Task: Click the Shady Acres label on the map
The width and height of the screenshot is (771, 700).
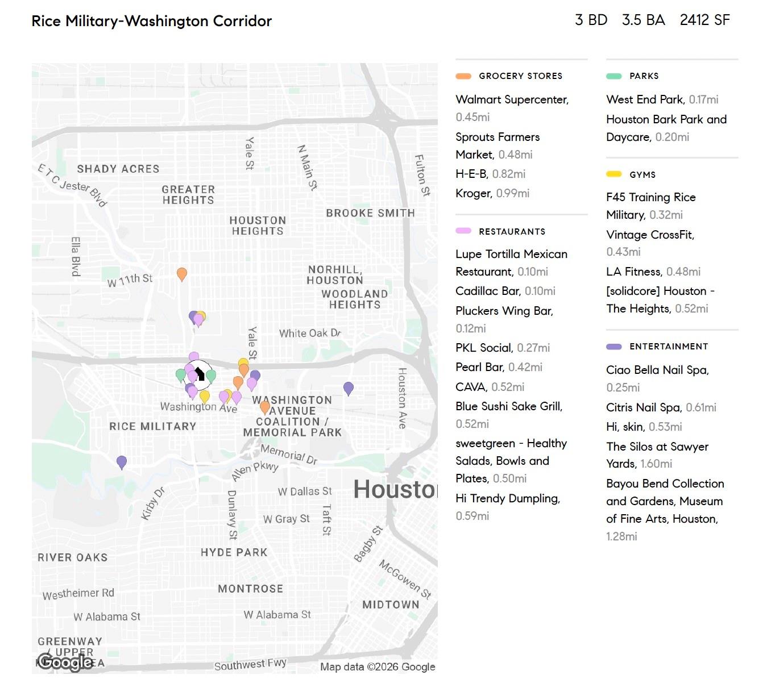Action: (x=118, y=169)
